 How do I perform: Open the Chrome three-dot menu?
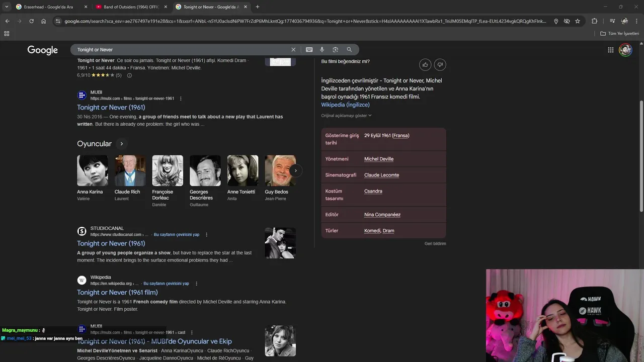coord(636,21)
